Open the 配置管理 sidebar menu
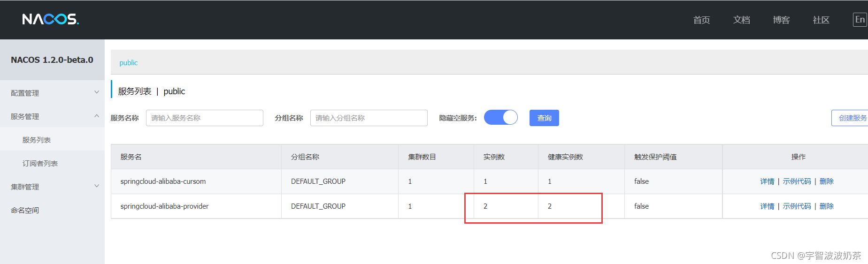This screenshot has height=264, width=868. 25,93
